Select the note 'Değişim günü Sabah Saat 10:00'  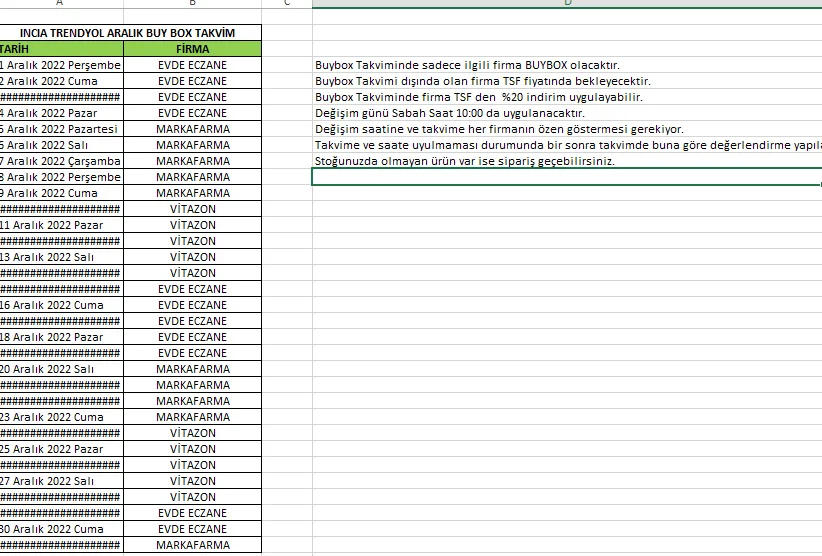pyautogui.click(x=450, y=113)
